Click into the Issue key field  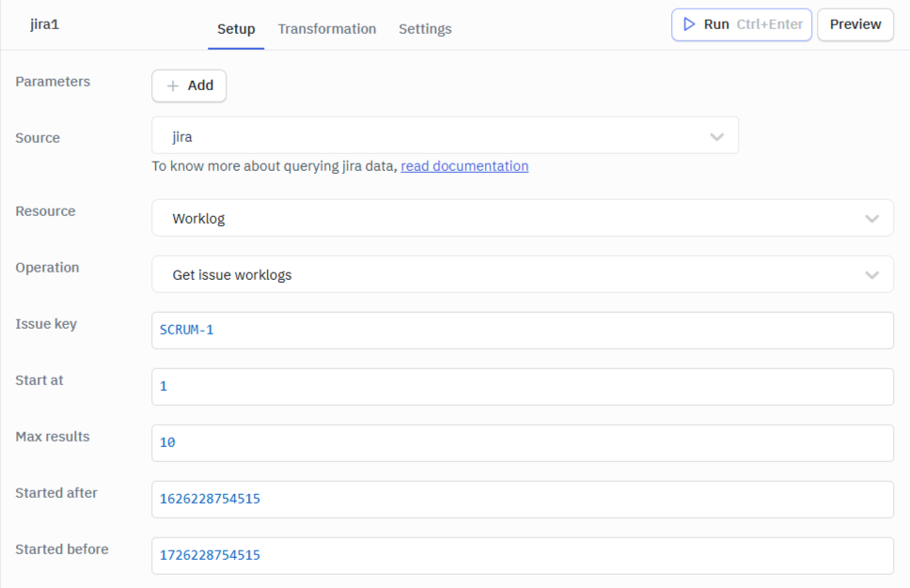click(x=523, y=331)
